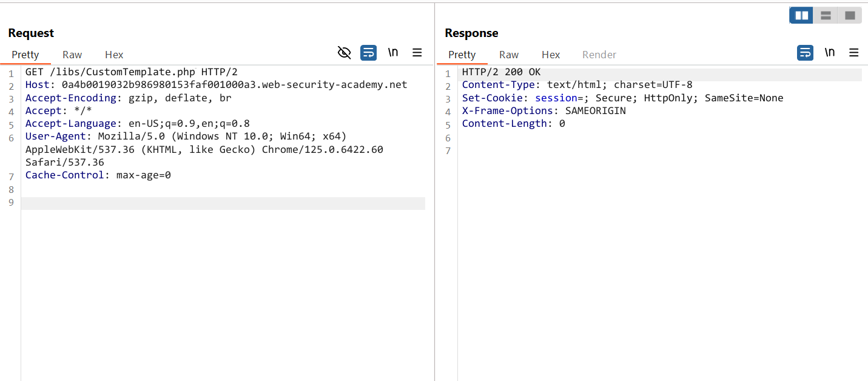
Task: Toggle word wrap in the Request panel
Action: coord(368,53)
